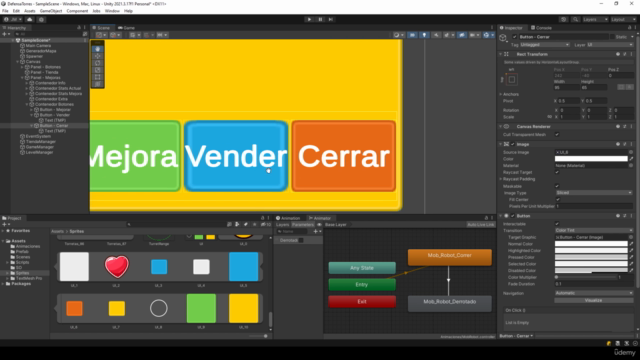Viewport: 640px width, 360px height.
Task: Toggle Image component enabled checkbox
Action: pos(513,144)
